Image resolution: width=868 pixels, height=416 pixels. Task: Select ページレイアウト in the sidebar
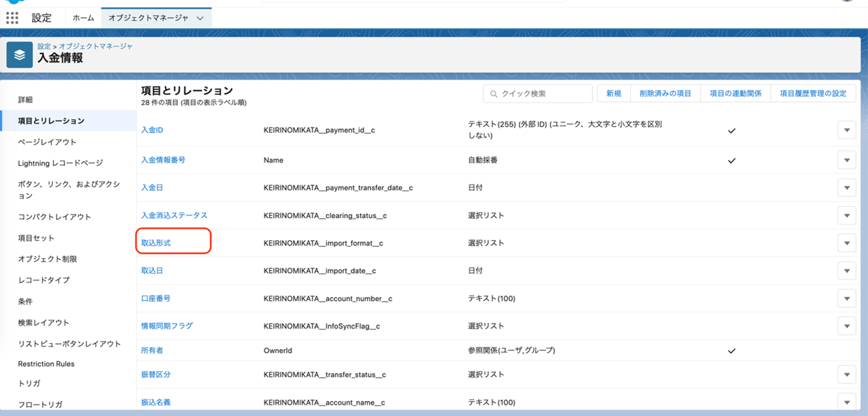[47, 142]
